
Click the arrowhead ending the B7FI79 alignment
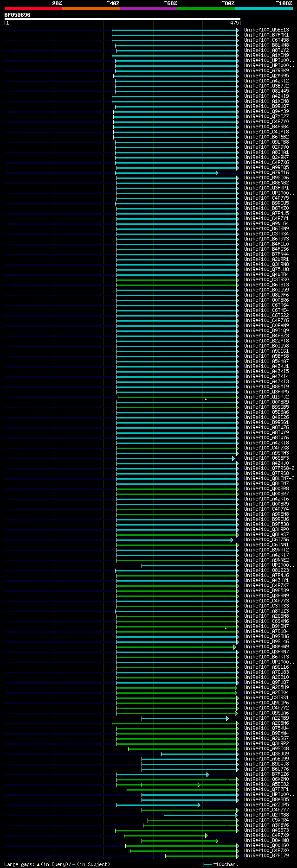238,856
